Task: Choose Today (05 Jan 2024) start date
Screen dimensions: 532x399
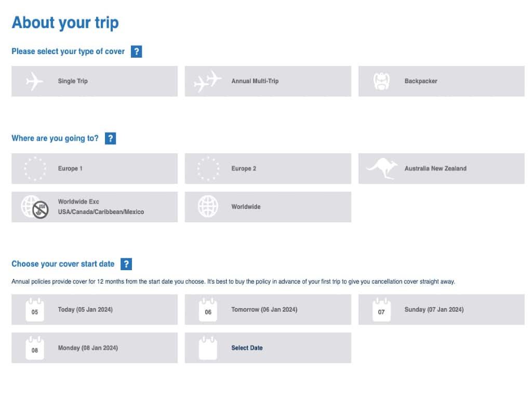Action: [95, 310]
